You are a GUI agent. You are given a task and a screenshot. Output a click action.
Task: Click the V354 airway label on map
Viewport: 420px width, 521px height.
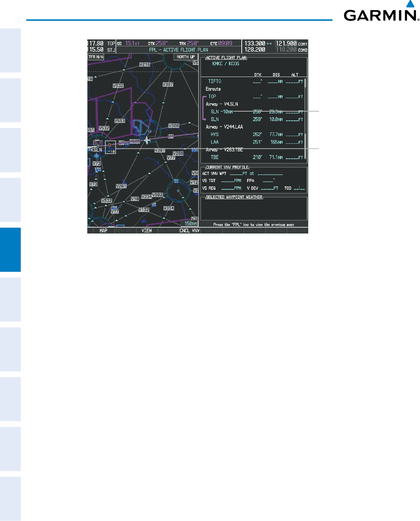pyautogui.click(x=169, y=208)
